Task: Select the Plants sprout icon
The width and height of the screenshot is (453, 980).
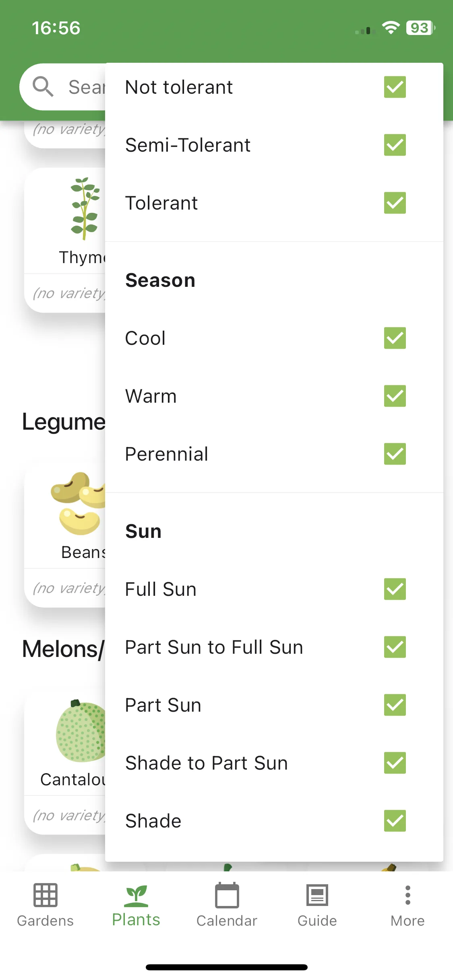Action: point(136,896)
